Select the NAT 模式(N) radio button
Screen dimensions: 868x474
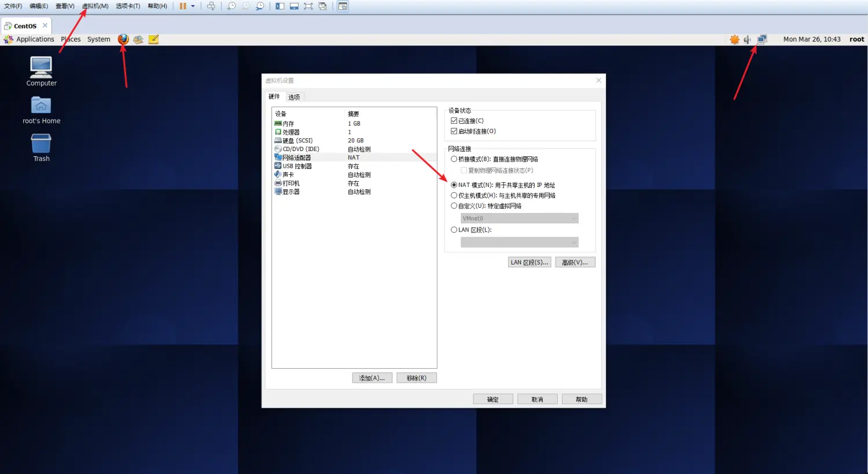(454, 185)
